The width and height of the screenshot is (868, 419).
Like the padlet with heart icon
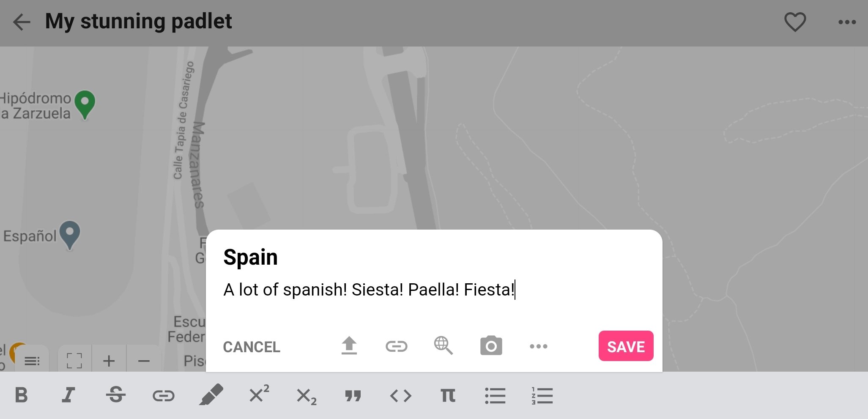click(x=795, y=22)
